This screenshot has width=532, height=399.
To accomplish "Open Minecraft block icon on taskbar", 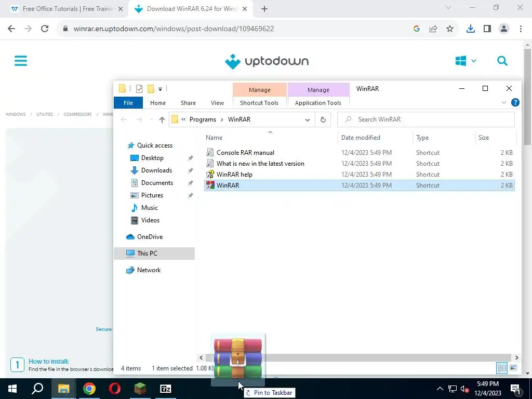I will coord(140,389).
